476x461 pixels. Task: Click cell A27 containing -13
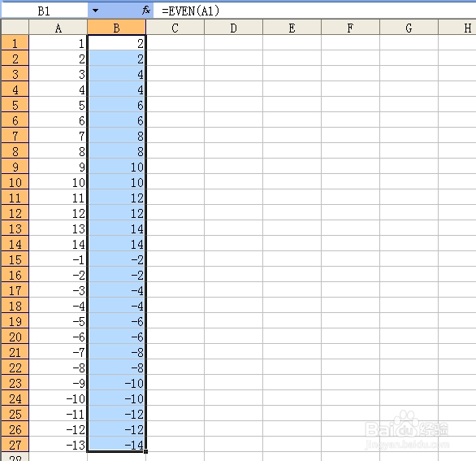pyautogui.click(x=58, y=445)
